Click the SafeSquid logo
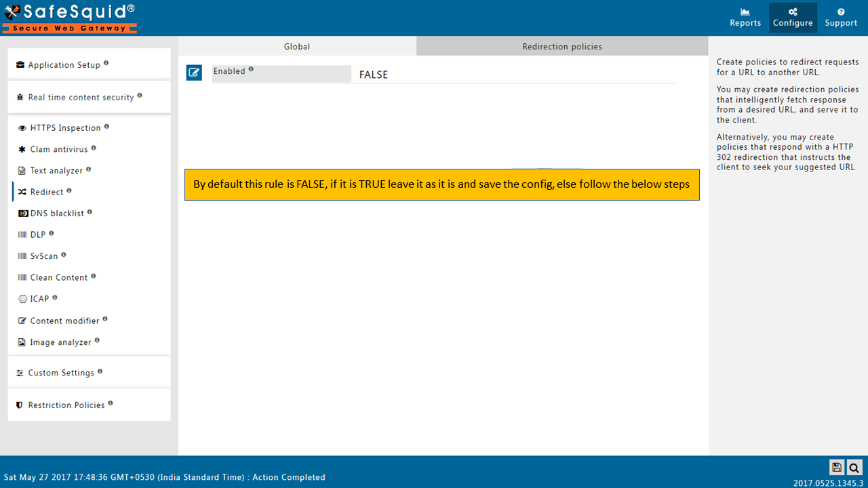The width and height of the screenshot is (868, 488). click(x=69, y=18)
